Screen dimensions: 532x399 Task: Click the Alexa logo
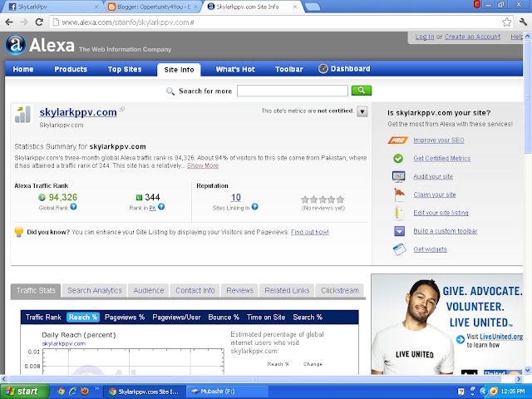point(40,45)
